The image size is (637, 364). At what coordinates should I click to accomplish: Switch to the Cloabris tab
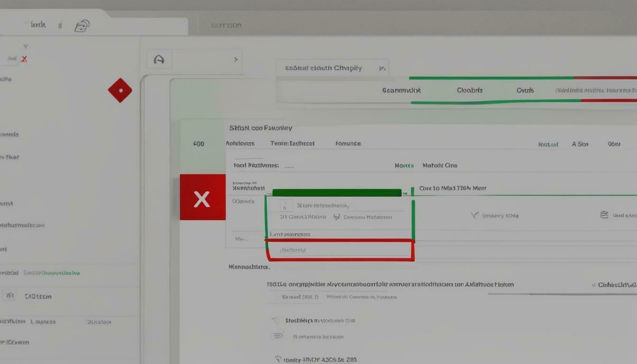point(469,90)
